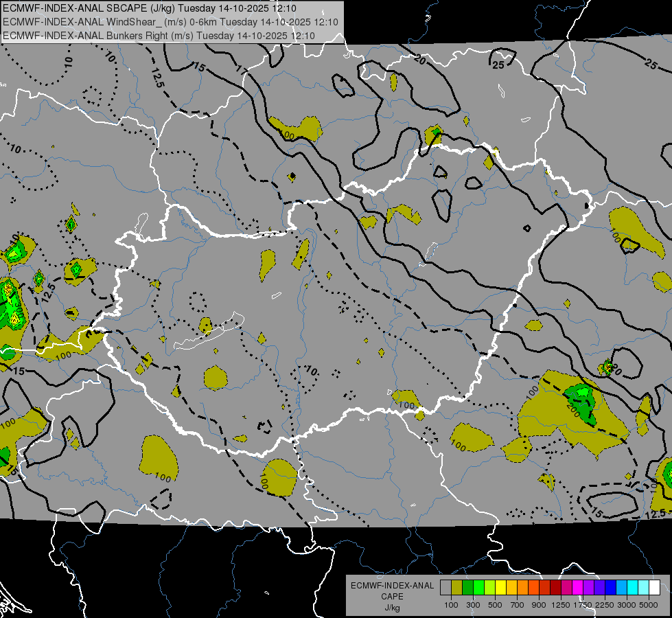The width and height of the screenshot is (672, 618).
Task: Click the CAPE text in legend
Action: coord(392,596)
